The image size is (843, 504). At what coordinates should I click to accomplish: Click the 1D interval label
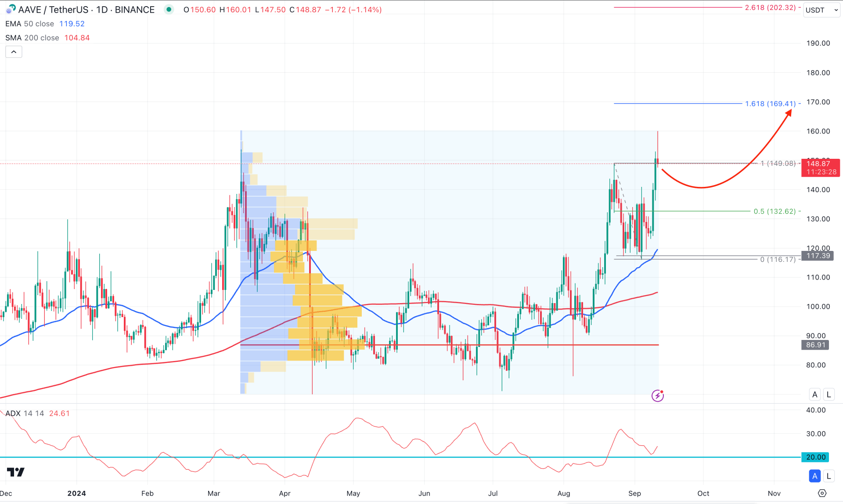tap(102, 10)
